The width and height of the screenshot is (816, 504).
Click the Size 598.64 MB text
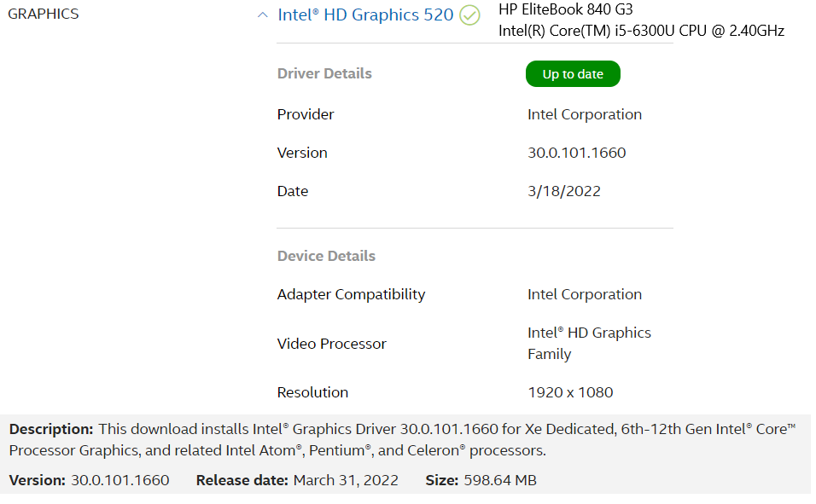click(x=481, y=480)
